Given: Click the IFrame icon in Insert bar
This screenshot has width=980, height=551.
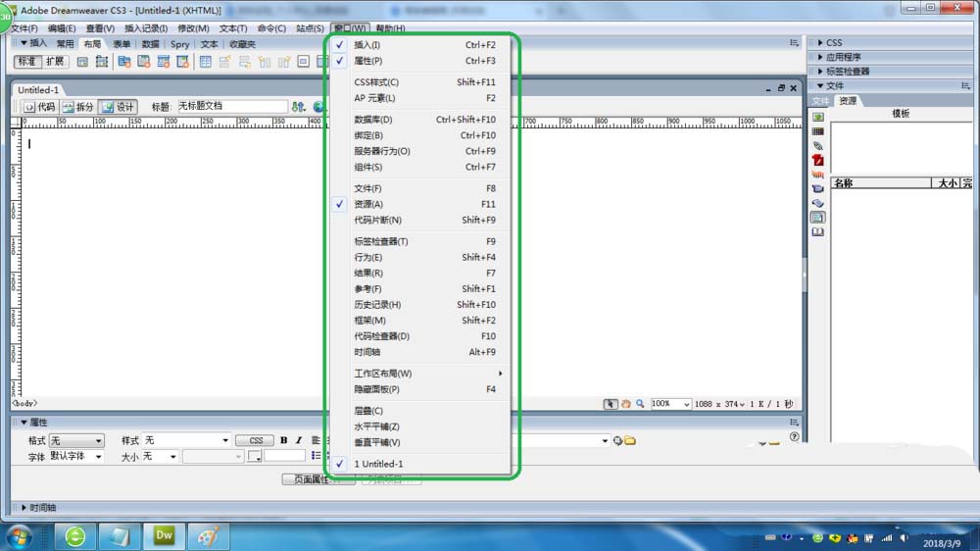Looking at the screenshot, I should (x=303, y=62).
